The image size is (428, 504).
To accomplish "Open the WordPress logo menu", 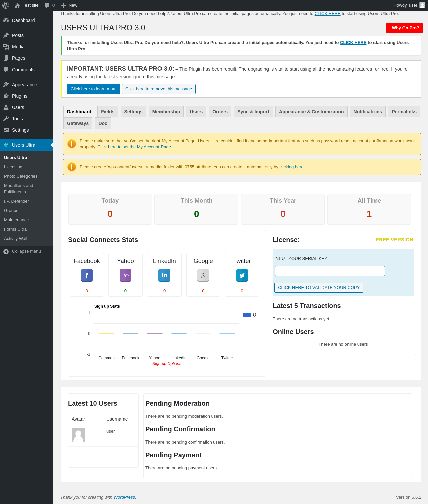I will tap(6, 5).
